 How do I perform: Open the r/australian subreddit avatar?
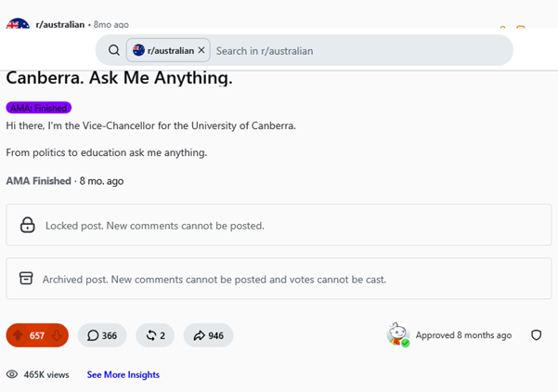tap(18, 23)
